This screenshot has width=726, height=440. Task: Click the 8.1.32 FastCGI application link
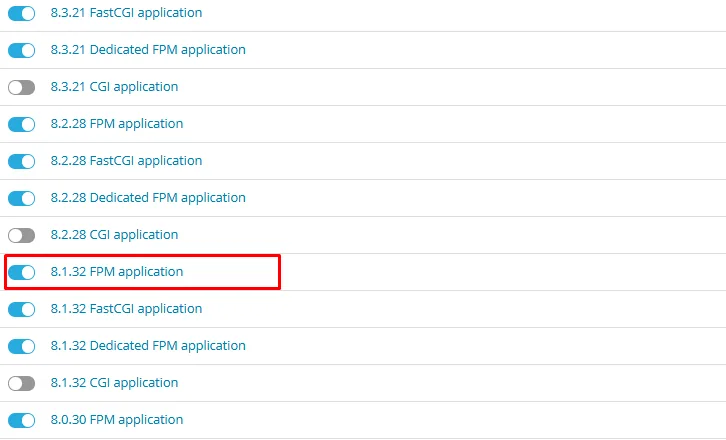click(126, 309)
